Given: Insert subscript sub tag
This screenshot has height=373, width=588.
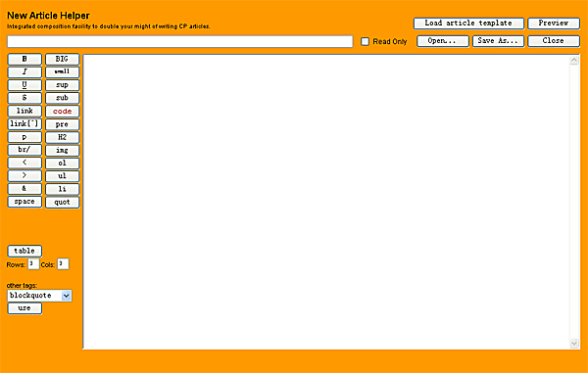Looking at the screenshot, I should (x=63, y=98).
